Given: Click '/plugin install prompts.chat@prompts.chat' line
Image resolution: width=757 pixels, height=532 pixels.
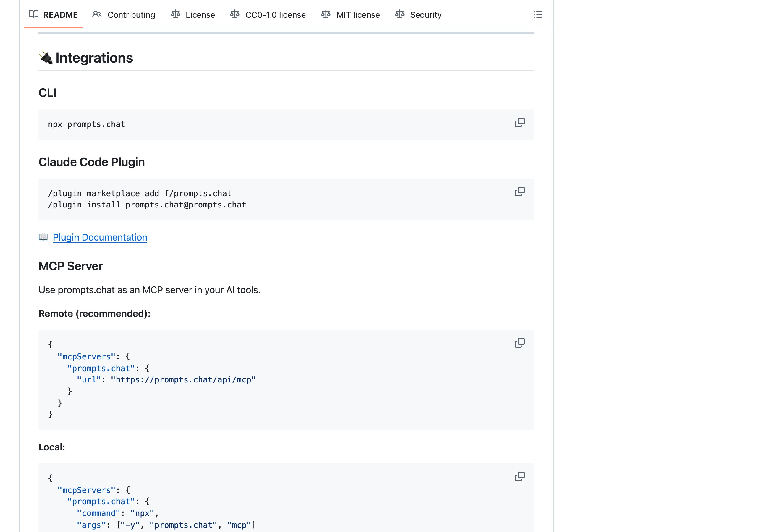Looking at the screenshot, I should click(147, 205).
